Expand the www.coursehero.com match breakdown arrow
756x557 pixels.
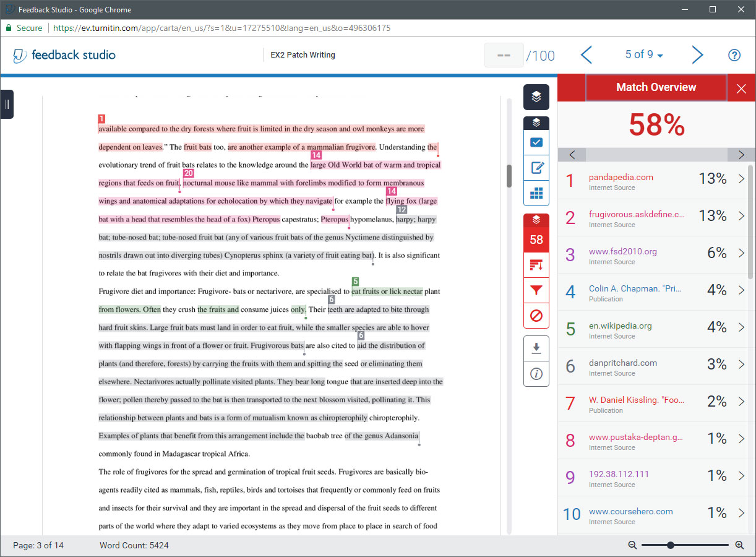tap(742, 513)
